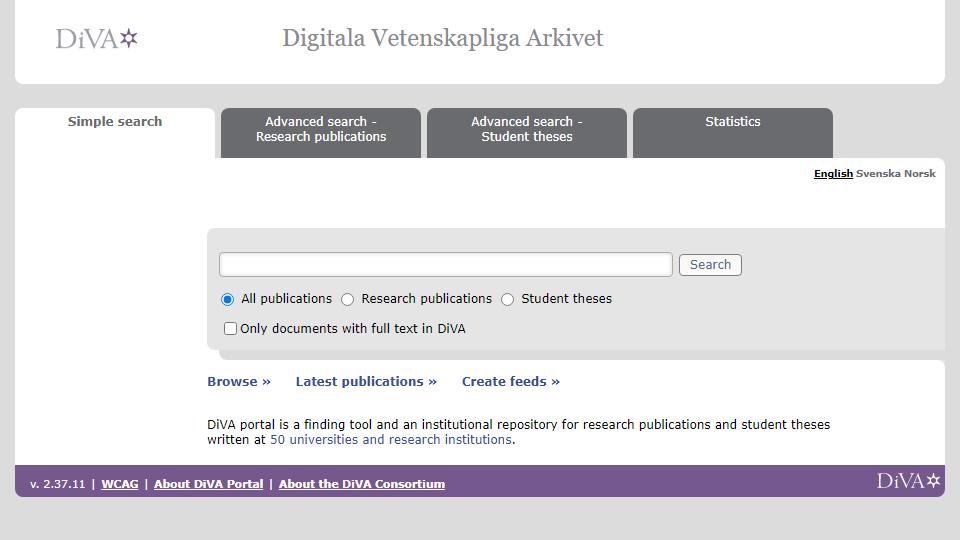Focus the search text field

(x=446, y=264)
